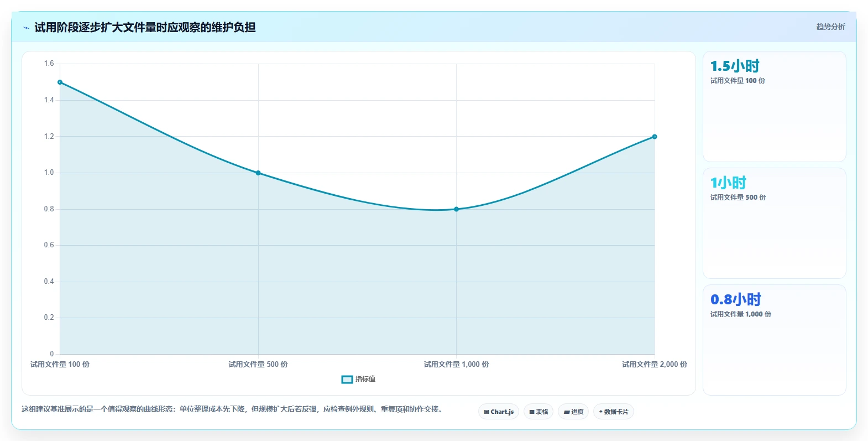Click card subtitle 试用文件量 500 份
This screenshot has height=441, width=868.
[738, 198]
